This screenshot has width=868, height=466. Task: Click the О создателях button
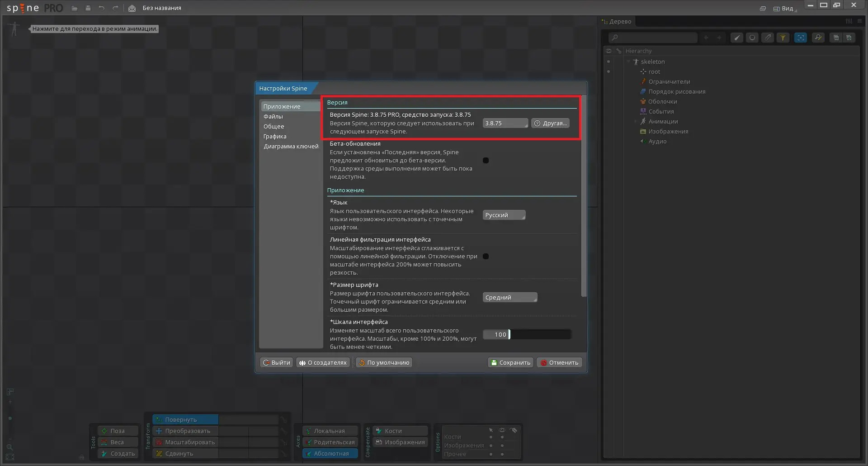tap(323, 362)
